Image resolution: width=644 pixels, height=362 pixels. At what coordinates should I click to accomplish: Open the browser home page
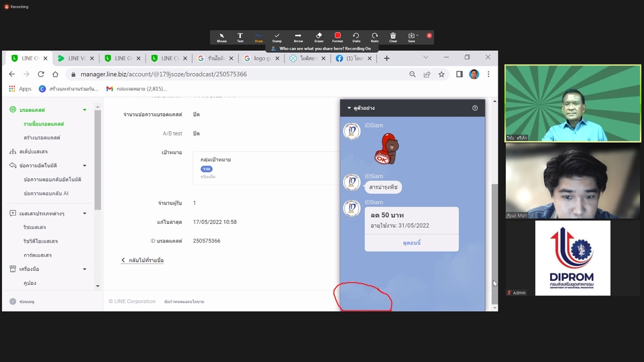(56, 74)
